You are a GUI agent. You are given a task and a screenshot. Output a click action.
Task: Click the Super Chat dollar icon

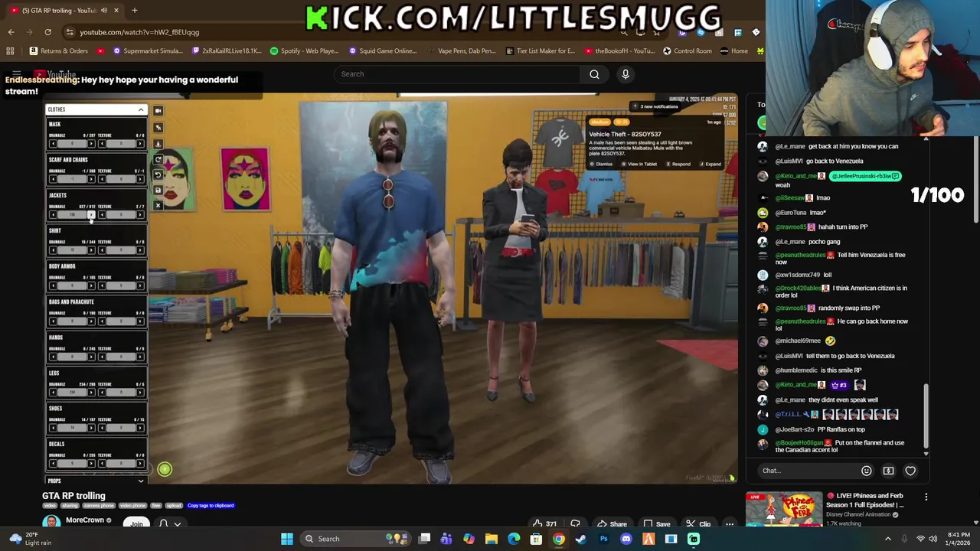pyautogui.click(x=888, y=471)
